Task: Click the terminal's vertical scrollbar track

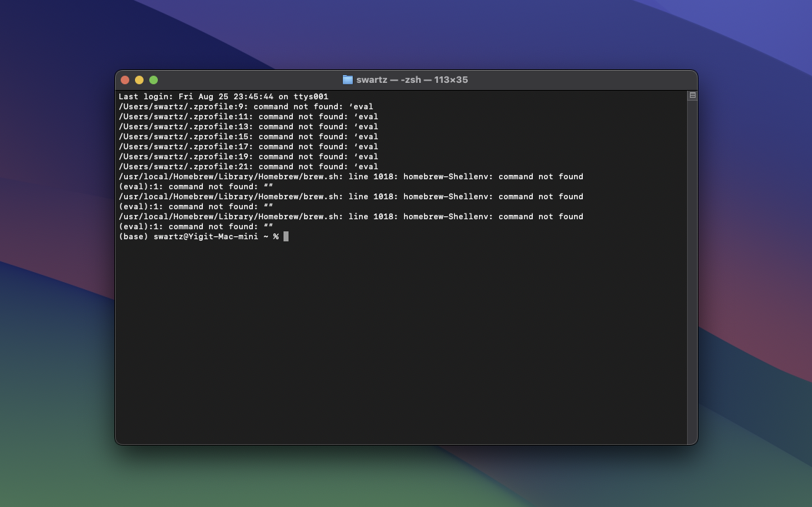Action: point(692,272)
